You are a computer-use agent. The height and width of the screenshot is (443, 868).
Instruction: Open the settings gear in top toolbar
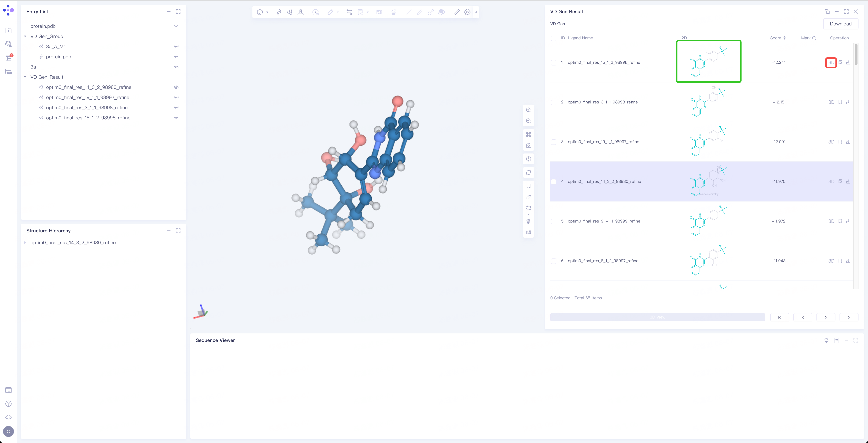[467, 12]
